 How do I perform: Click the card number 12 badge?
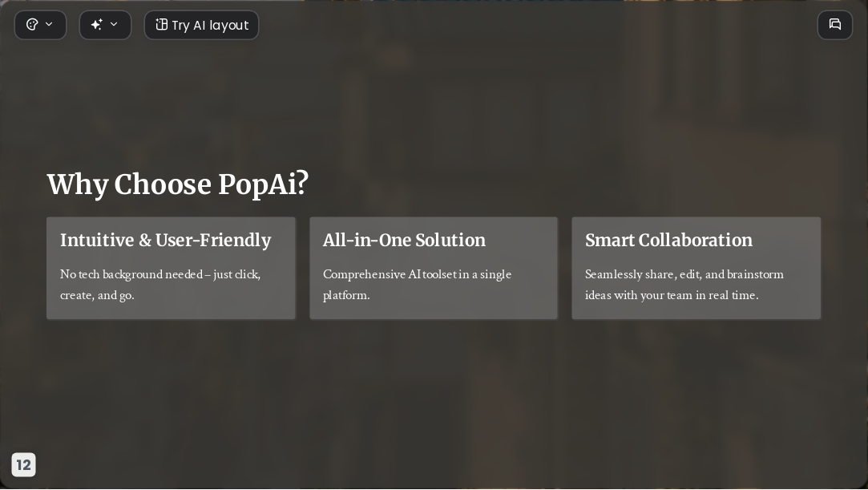tap(24, 464)
